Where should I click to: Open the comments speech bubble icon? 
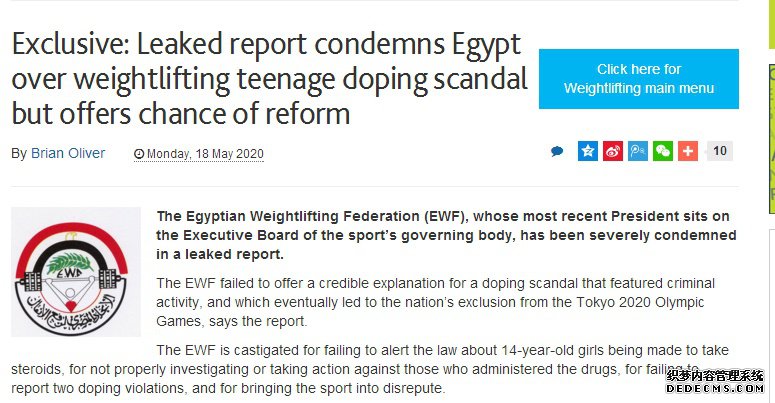pos(557,151)
